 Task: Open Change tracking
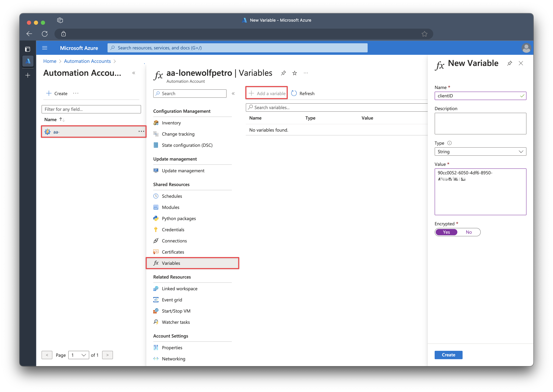(178, 134)
